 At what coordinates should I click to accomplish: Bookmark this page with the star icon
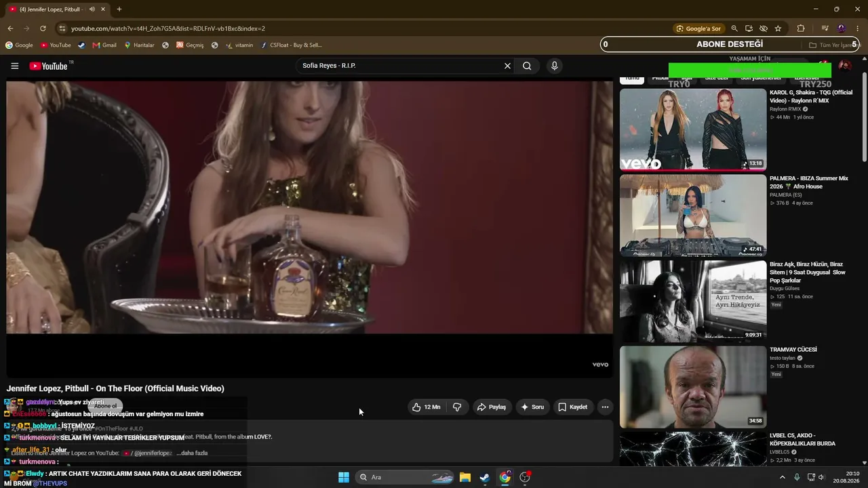[778, 28]
